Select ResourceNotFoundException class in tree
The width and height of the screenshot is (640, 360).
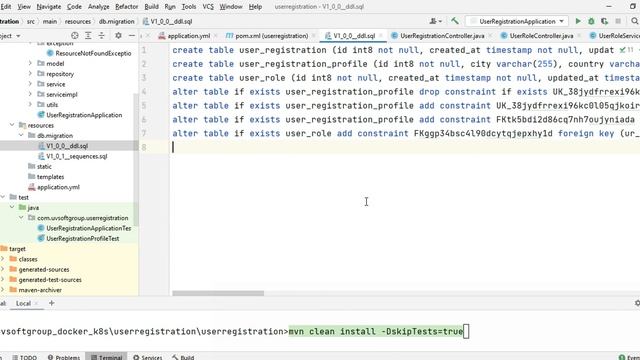89,53
